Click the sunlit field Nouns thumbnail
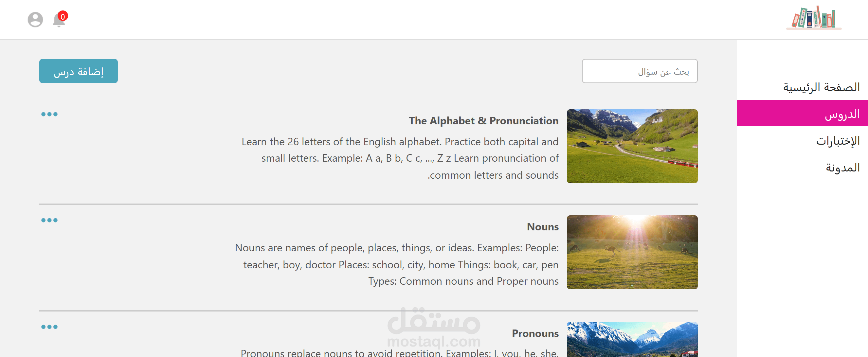This screenshot has width=868, height=357. [x=632, y=252]
